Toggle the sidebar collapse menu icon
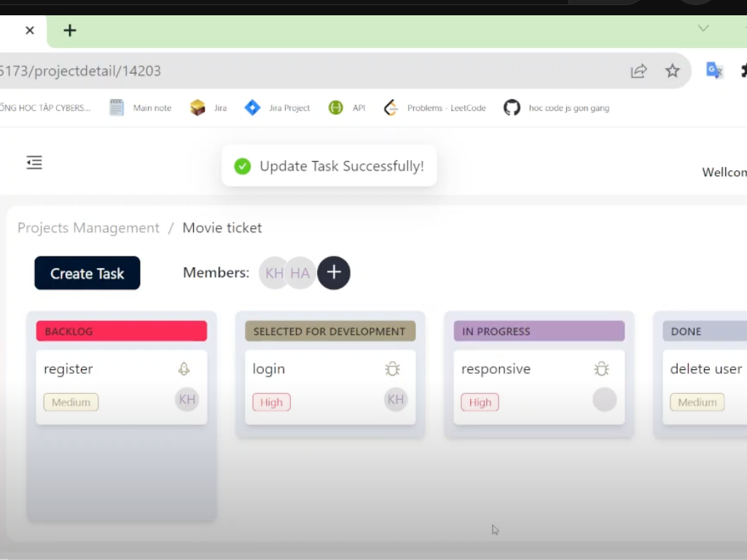Screen dimensions: 747x560 (x=34, y=162)
